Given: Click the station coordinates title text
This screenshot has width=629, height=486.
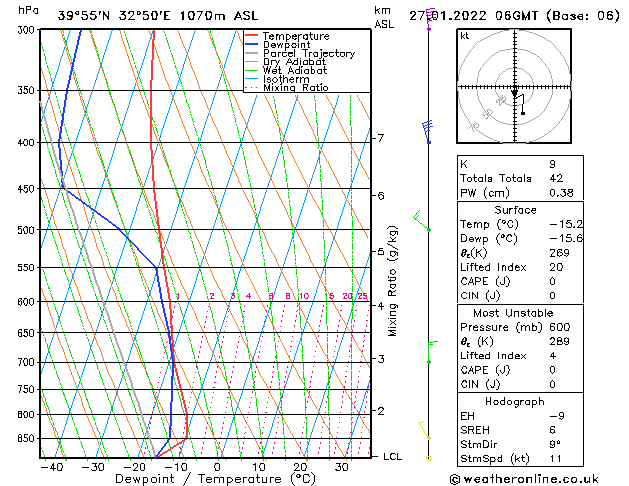Looking at the screenshot, I should 158,16.
